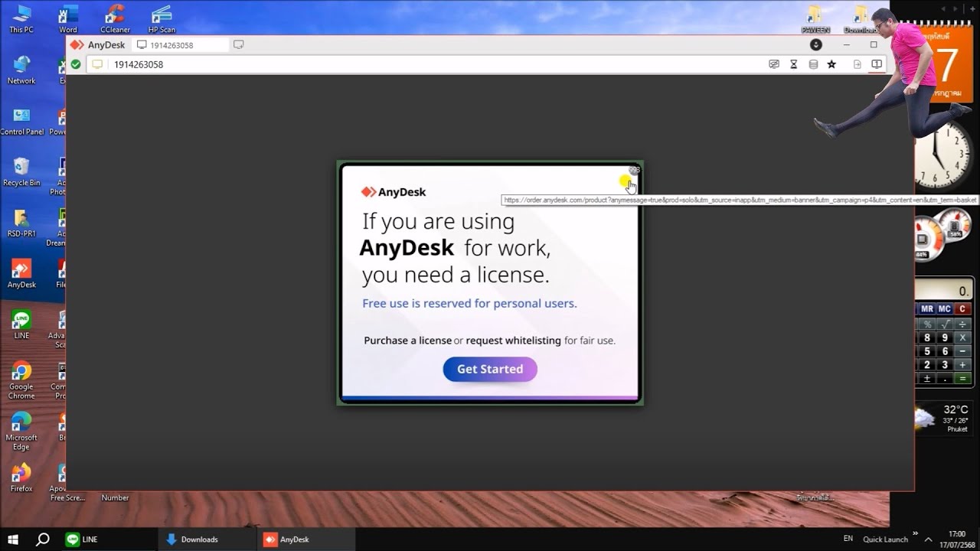
Task: Close the AnyDesk license popup
Action: [634, 170]
